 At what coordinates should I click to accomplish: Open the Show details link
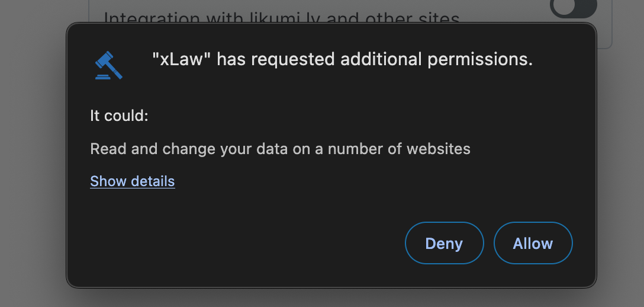click(132, 181)
